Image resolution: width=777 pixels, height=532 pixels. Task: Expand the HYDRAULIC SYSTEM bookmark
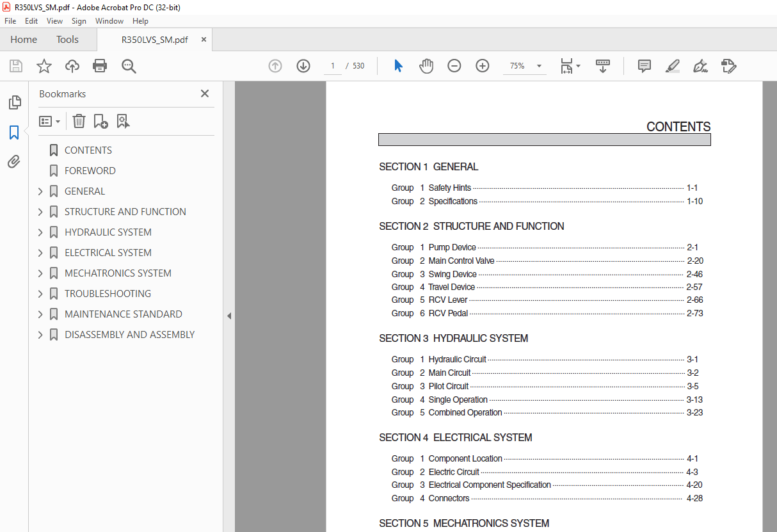pos(40,232)
